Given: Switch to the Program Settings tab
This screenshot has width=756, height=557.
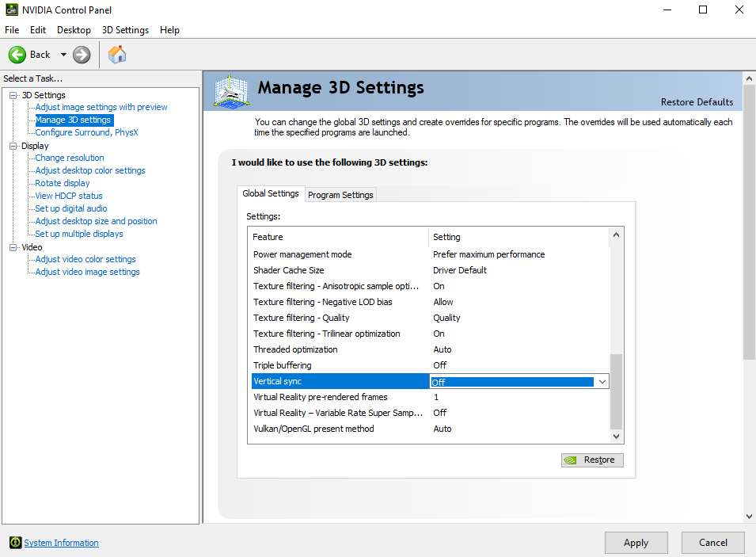Looking at the screenshot, I should tap(340, 195).
